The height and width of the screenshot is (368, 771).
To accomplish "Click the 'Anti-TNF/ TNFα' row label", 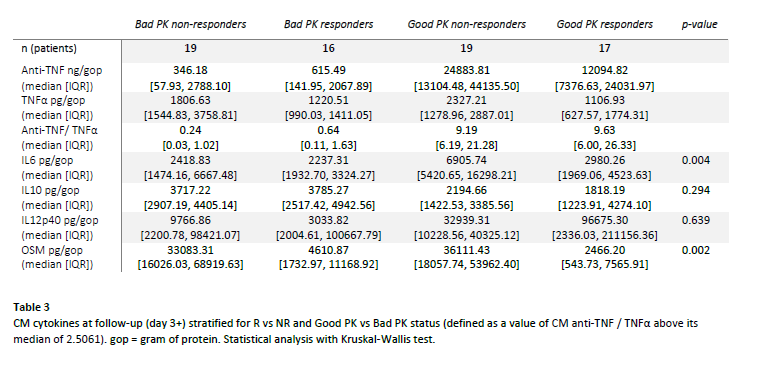I will point(59,130).
